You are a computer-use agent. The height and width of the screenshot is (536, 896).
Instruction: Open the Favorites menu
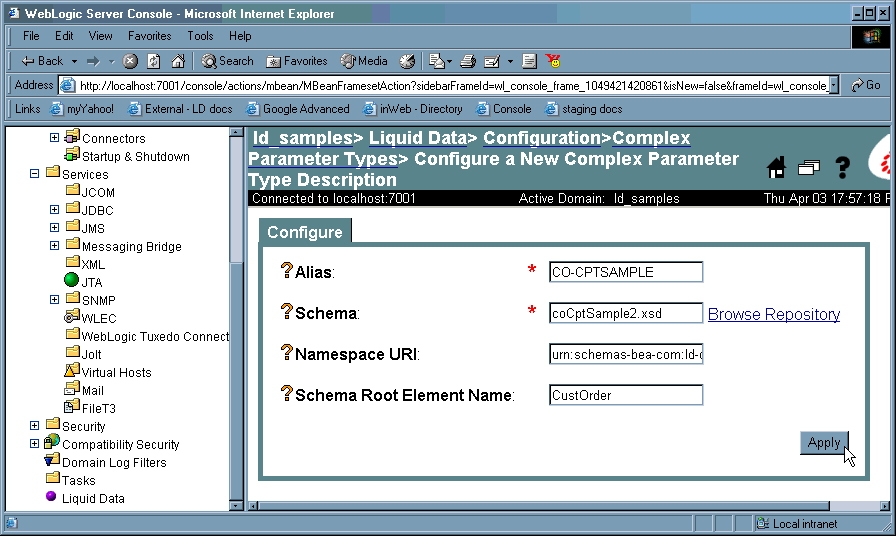pyautogui.click(x=150, y=36)
